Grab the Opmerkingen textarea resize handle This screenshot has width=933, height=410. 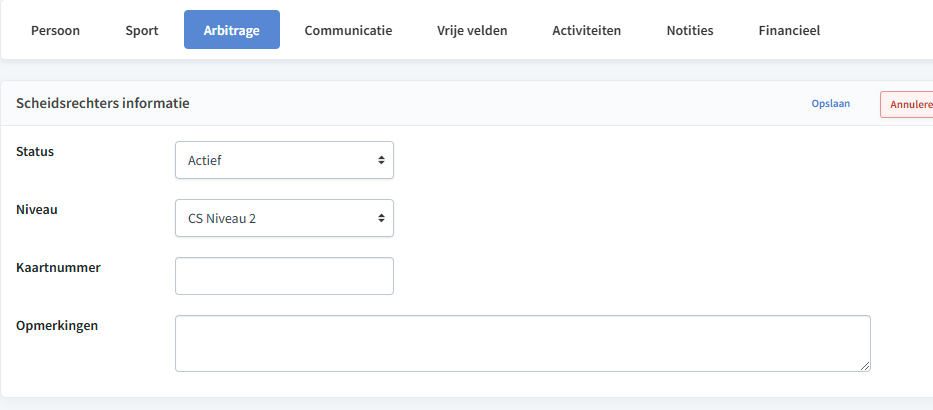click(865, 366)
